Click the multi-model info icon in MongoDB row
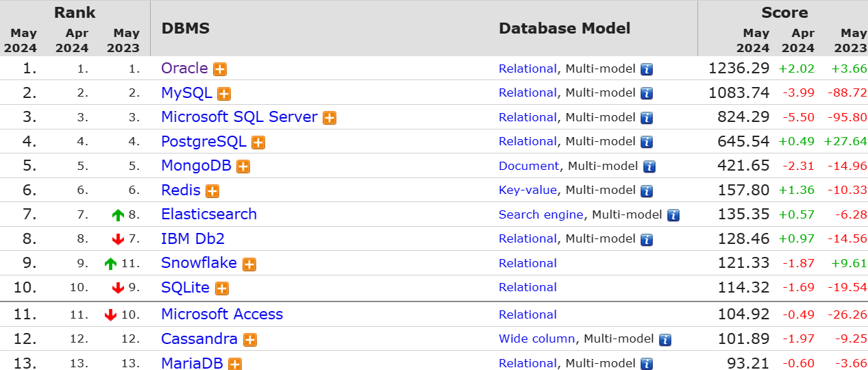 (x=649, y=166)
